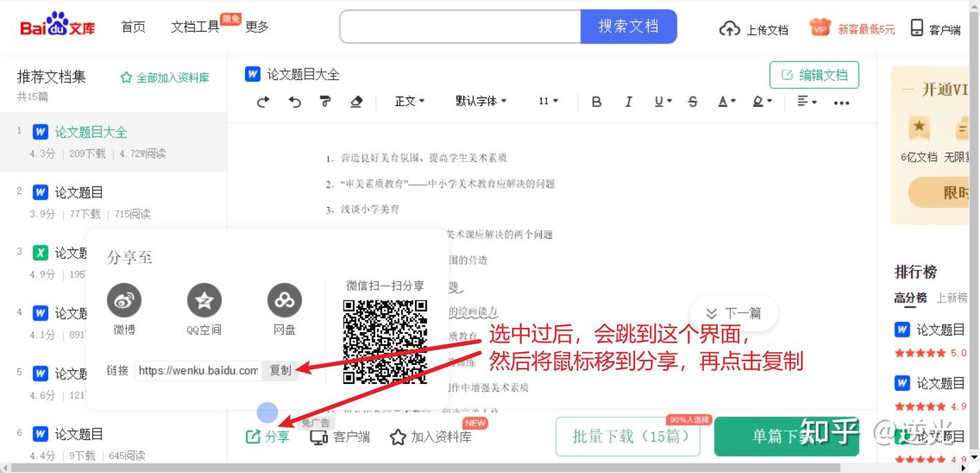Switch to the 上新榜 tab
This screenshot has height=473, width=980.
point(952,298)
